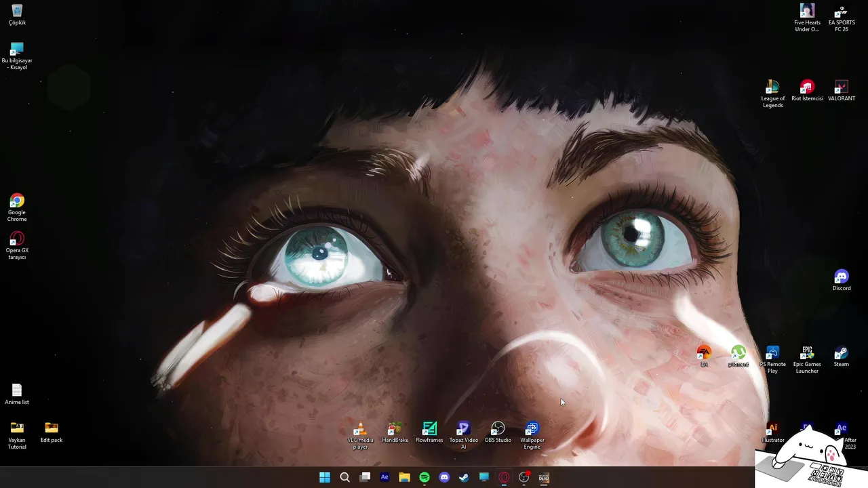Viewport: 868px width, 488px height.
Task: Open the Windows Start menu
Action: (325, 477)
